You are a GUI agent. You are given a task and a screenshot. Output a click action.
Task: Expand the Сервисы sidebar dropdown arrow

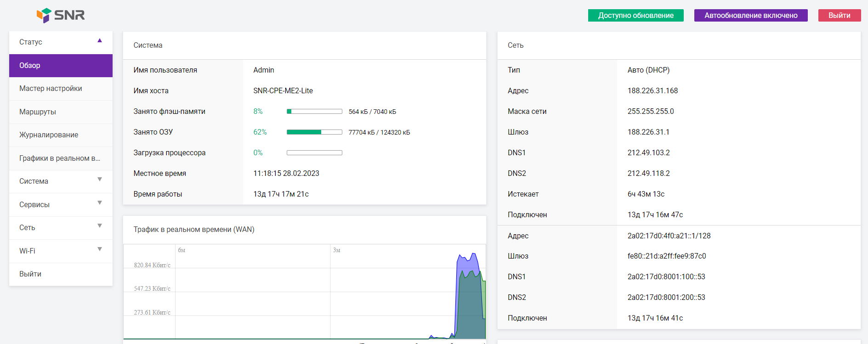tap(100, 203)
